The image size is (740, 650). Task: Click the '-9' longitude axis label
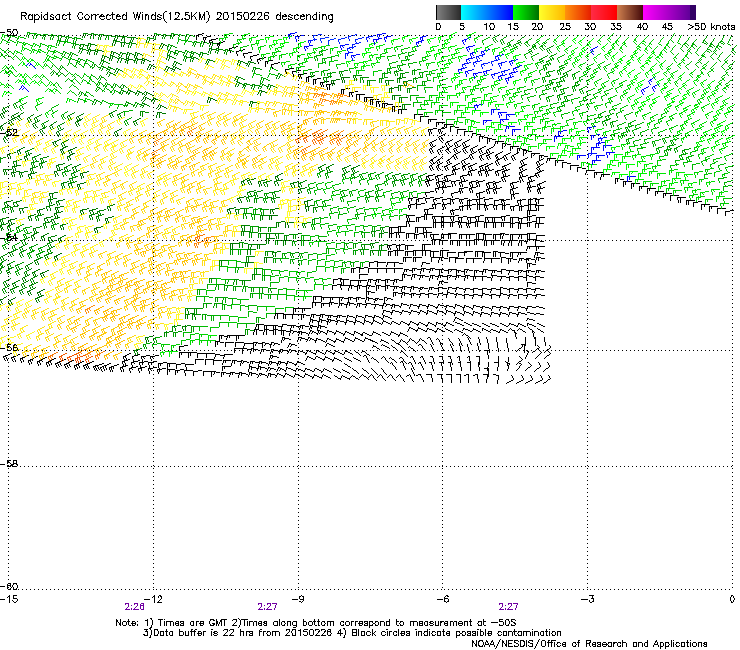pyautogui.click(x=298, y=599)
